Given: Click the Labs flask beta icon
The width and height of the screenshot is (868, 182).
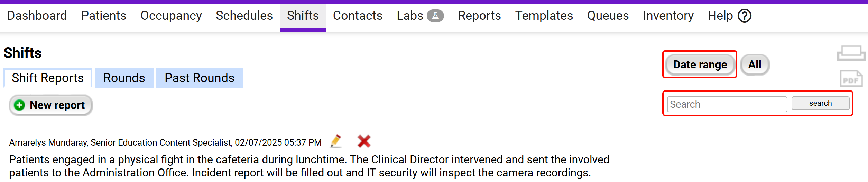Looking at the screenshot, I should [x=435, y=16].
